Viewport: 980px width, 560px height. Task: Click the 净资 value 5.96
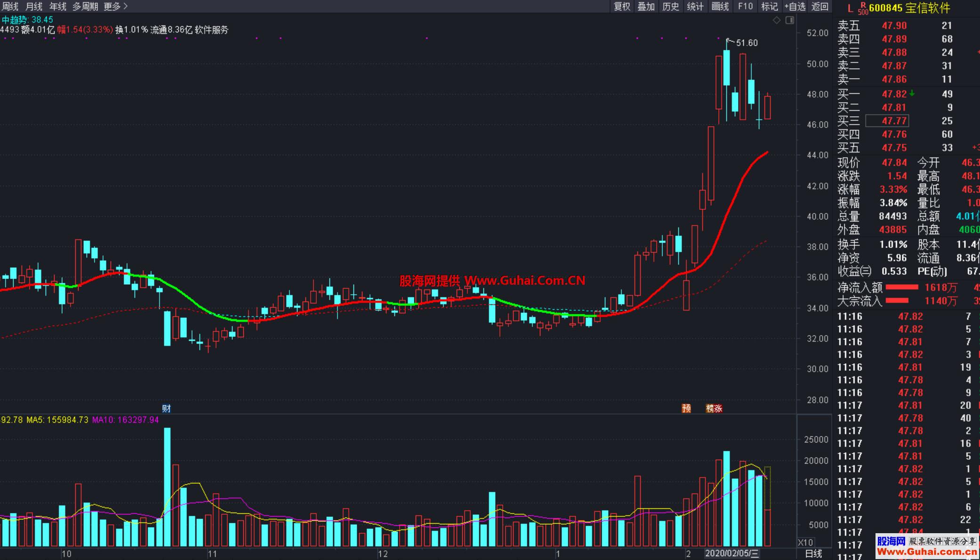(x=897, y=258)
